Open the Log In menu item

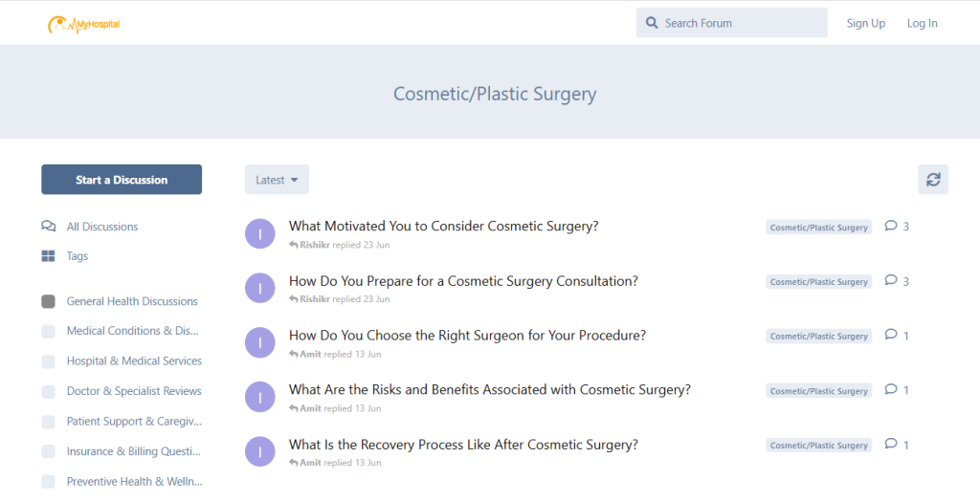[x=923, y=23]
